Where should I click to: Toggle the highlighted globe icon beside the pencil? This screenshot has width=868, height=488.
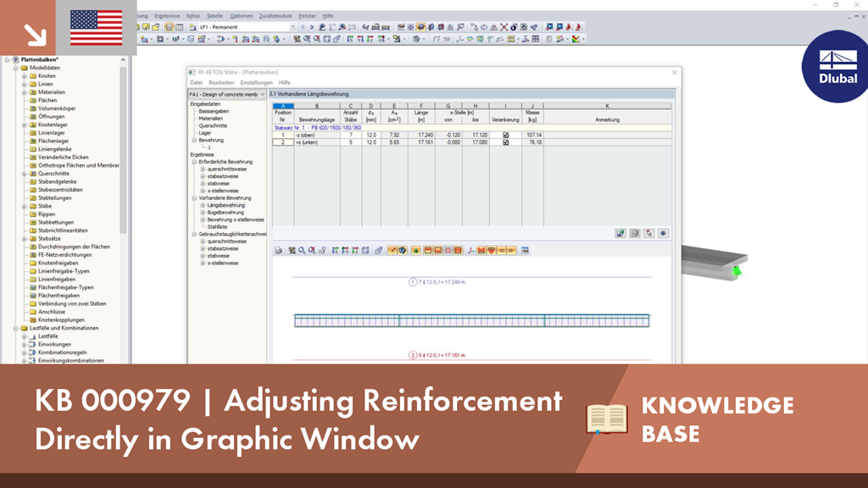(403, 251)
